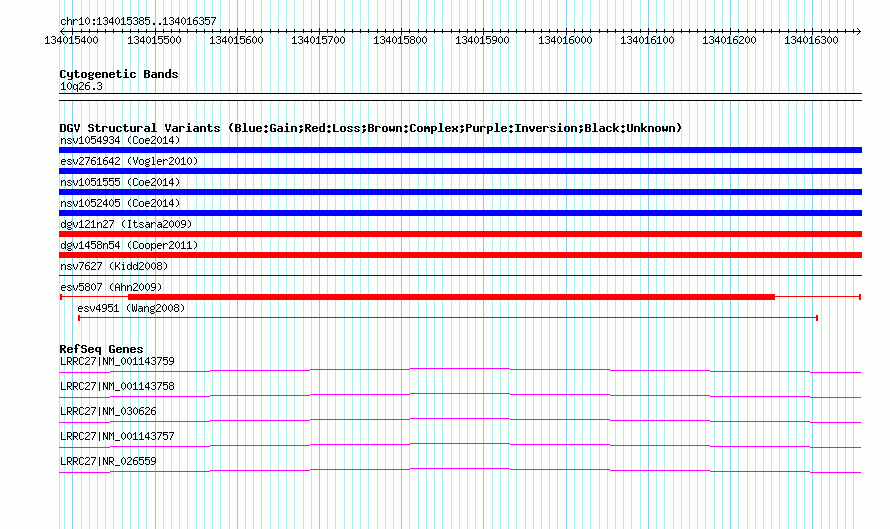
Task: Click the Cytogenetic Bands track title
Action: (x=119, y=74)
